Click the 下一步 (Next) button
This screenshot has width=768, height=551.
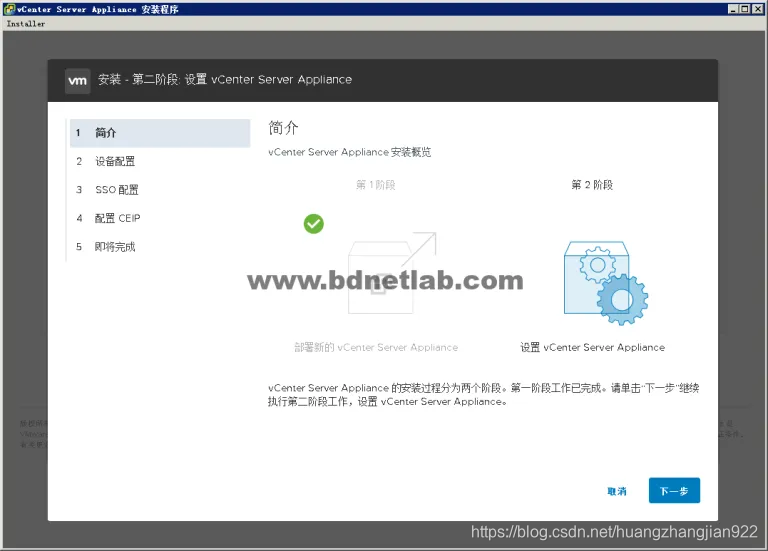(674, 490)
